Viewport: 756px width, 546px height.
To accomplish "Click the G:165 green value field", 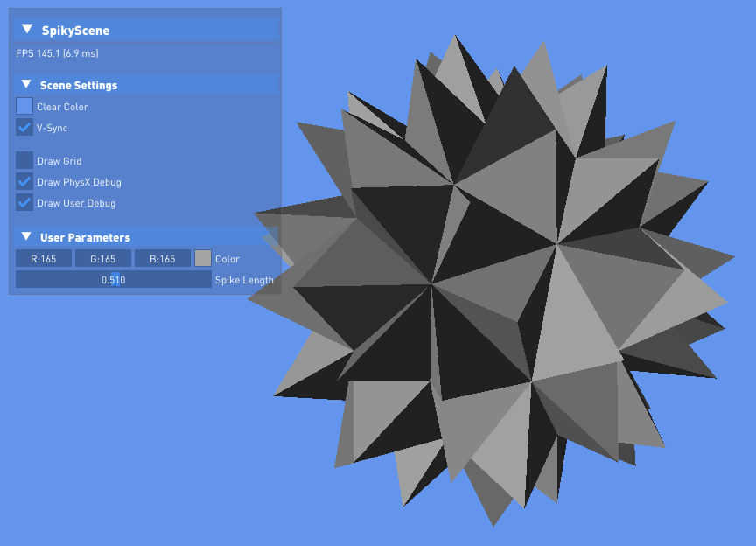I will click(103, 259).
